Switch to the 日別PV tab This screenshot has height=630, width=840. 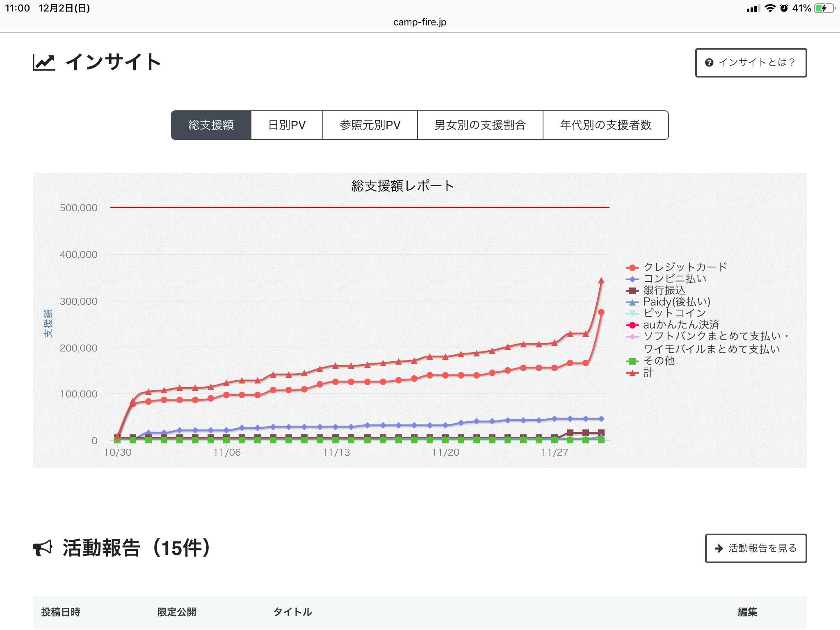(x=287, y=125)
